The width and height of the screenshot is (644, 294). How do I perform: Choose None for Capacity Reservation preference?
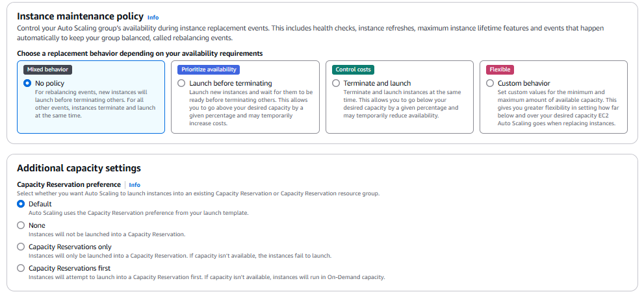tap(21, 225)
